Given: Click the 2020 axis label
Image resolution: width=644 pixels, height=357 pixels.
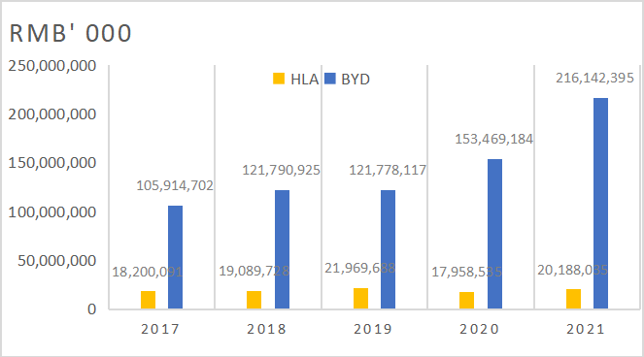Looking at the screenshot, I should coord(479,329).
